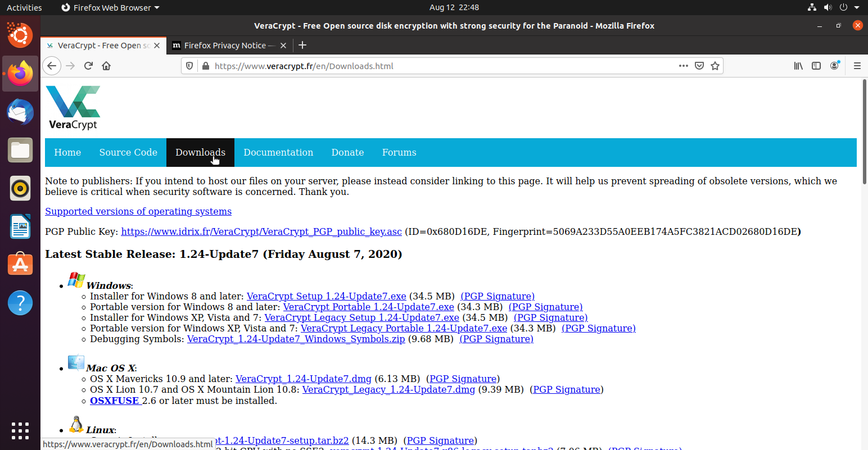Download VeraCrypt_Legacy_1.24-Update7.dmg
Screen dimensions: 868x450
click(388, 389)
